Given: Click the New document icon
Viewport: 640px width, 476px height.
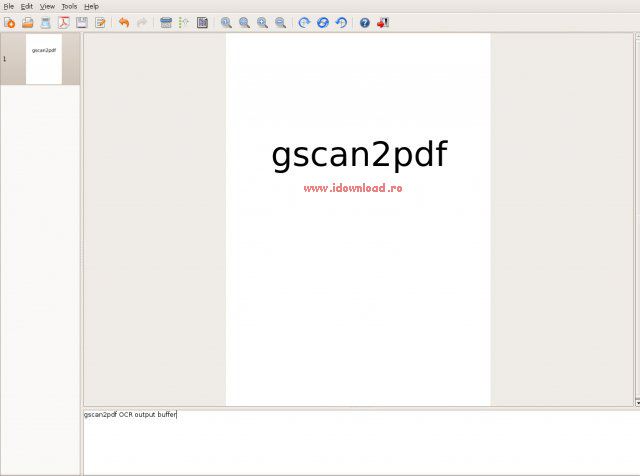Looking at the screenshot, I should [x=9, y=23].
